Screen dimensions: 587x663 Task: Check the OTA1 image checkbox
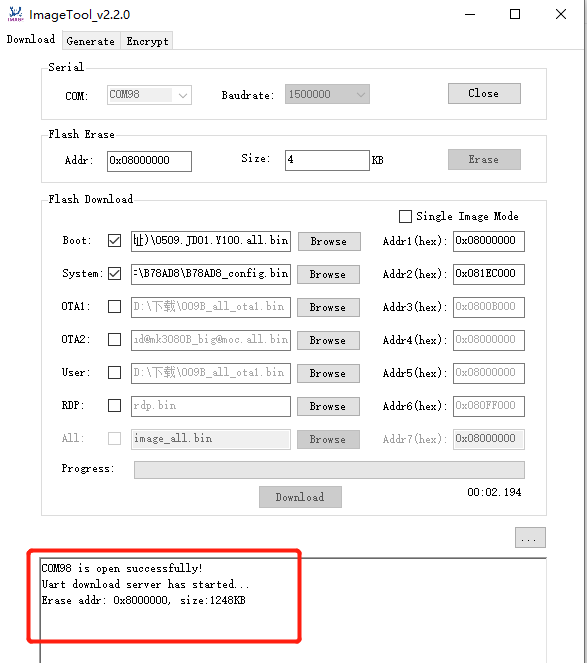click(x=114, y=307)
